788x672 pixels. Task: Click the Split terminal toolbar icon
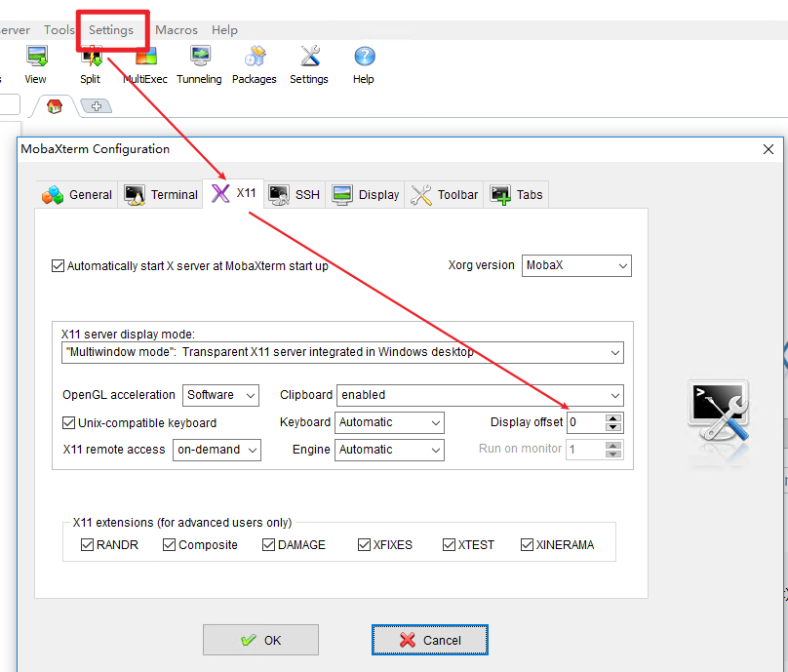(x=91, y=65)
